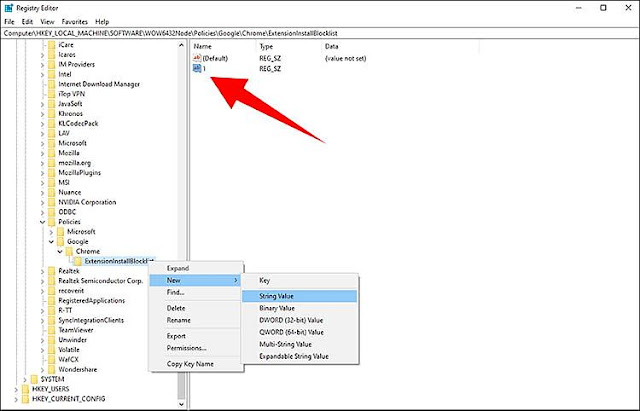This screenshot has height=411, width=640.
Task: Click the iTop VPN folder icon
Action: 51,93
